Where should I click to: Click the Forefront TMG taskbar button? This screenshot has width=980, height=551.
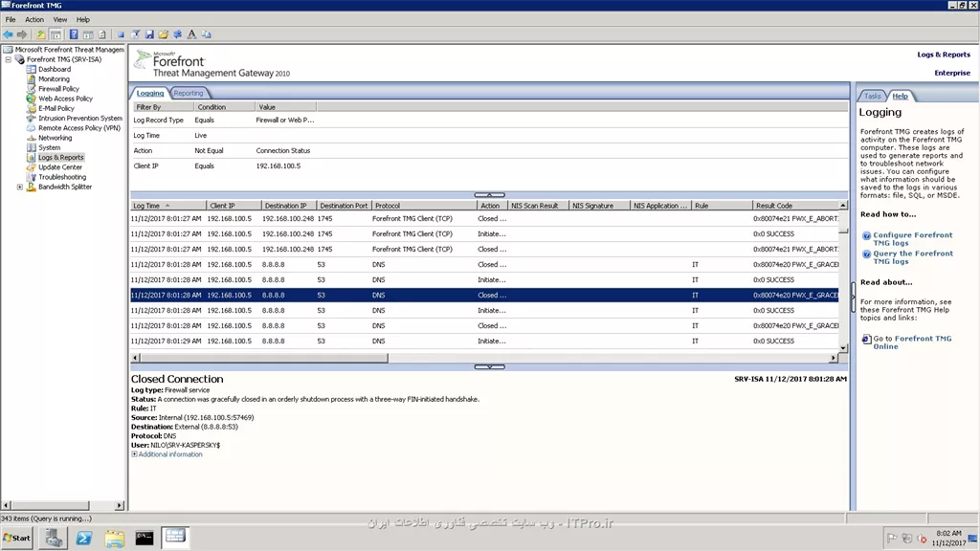click(x=175, y=537)
